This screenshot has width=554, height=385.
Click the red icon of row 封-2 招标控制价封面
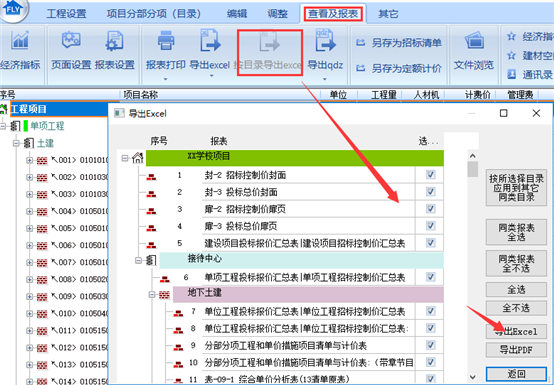pyautogui.click(x=151, y=176)
